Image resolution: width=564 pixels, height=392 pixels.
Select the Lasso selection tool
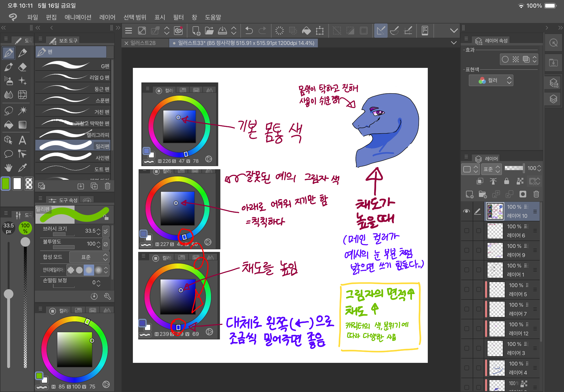click(x=9, y=110)
